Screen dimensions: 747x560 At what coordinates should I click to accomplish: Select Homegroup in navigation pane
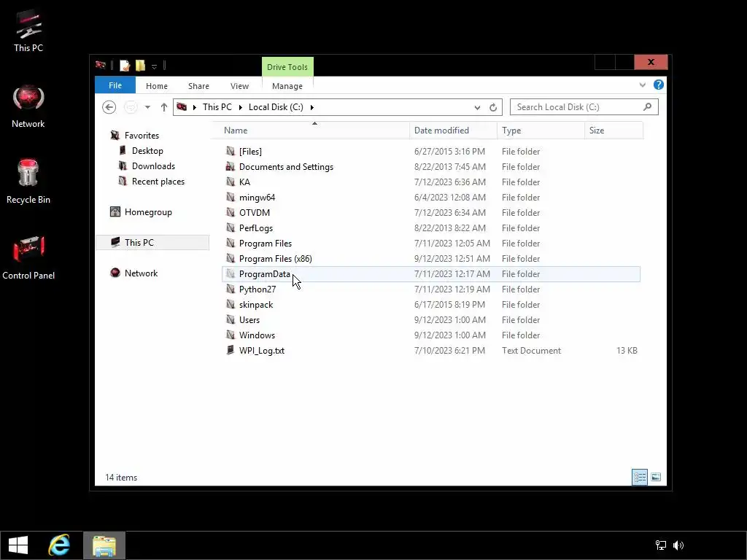point(148,212)
